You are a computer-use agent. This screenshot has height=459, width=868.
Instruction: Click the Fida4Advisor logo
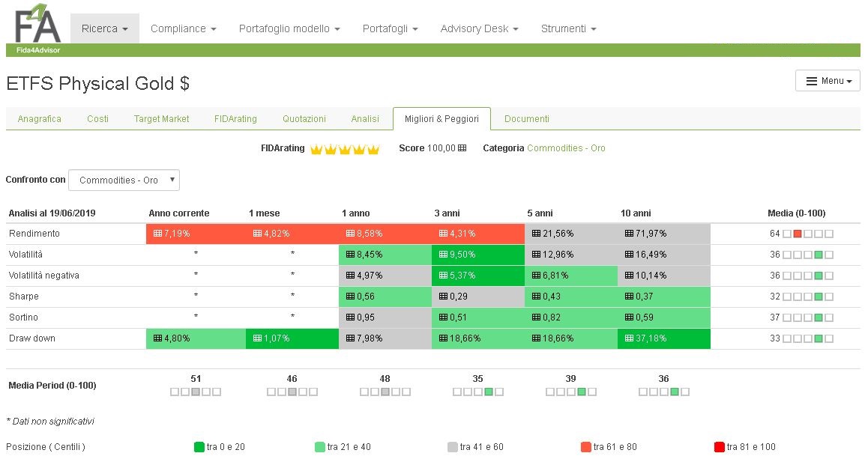(37, 28)
